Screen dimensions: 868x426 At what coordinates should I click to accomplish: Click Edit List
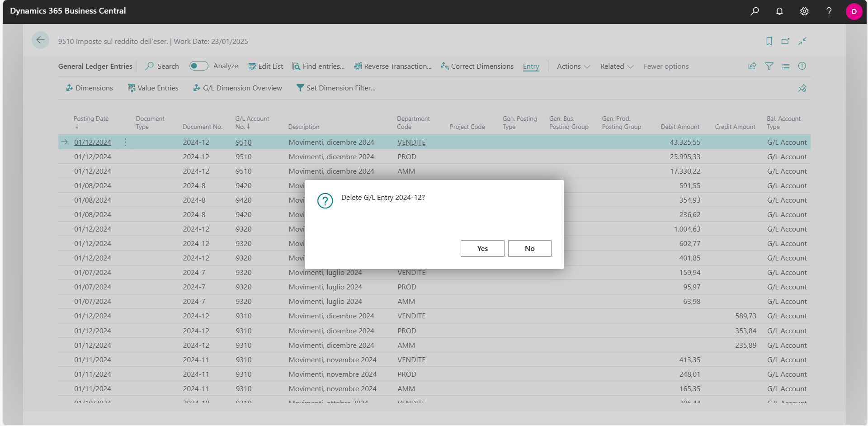click(266, 66)
